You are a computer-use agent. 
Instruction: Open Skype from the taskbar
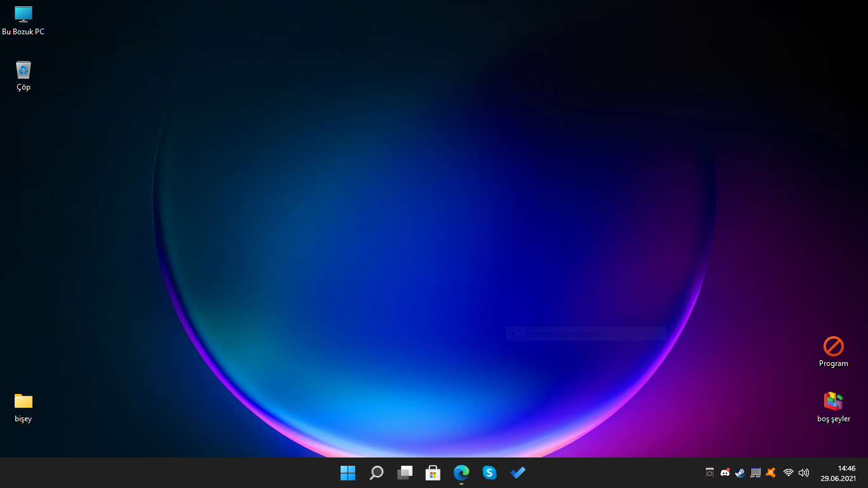pos(489,473)
